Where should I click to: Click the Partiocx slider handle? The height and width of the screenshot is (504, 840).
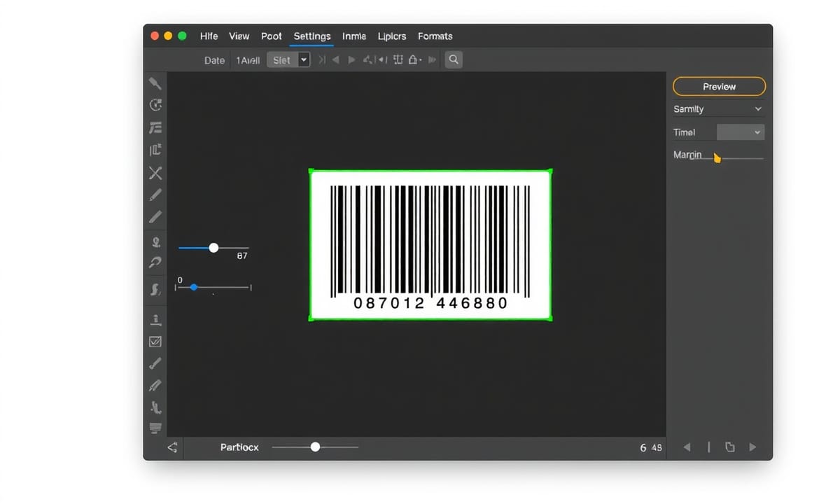pos(315,447)
